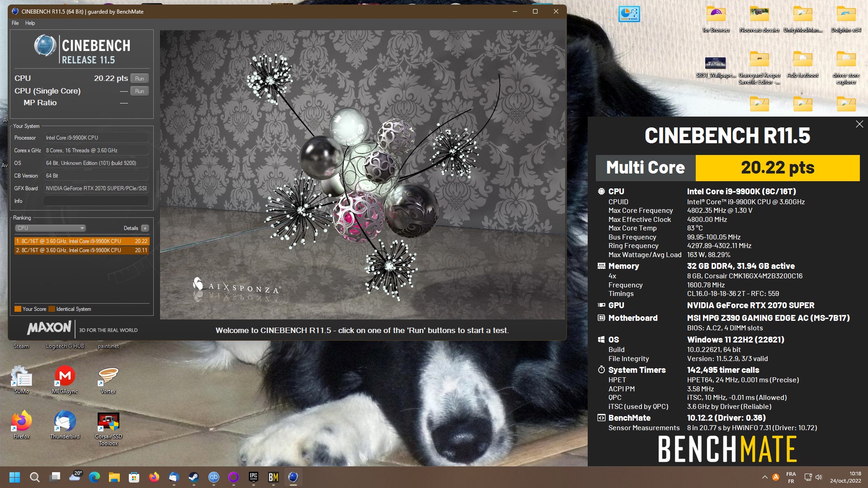Run the CPU (Single Core) test

tap(139, 91)
